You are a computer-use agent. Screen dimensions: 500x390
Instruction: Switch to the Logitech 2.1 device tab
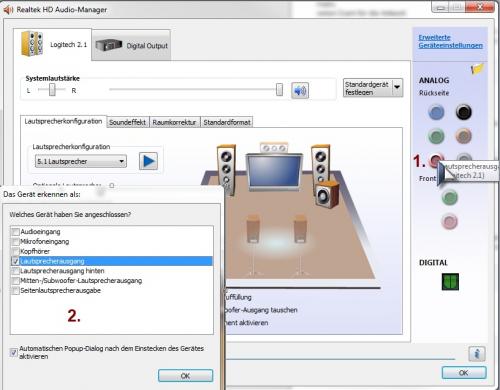[x=53, y=44]
